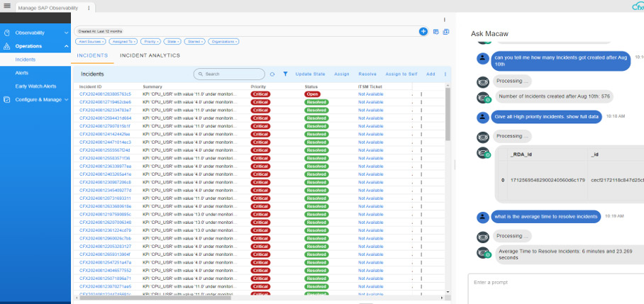Open row menu for incident CFX2024081271946 2cbe6

[x=421, y=102]
